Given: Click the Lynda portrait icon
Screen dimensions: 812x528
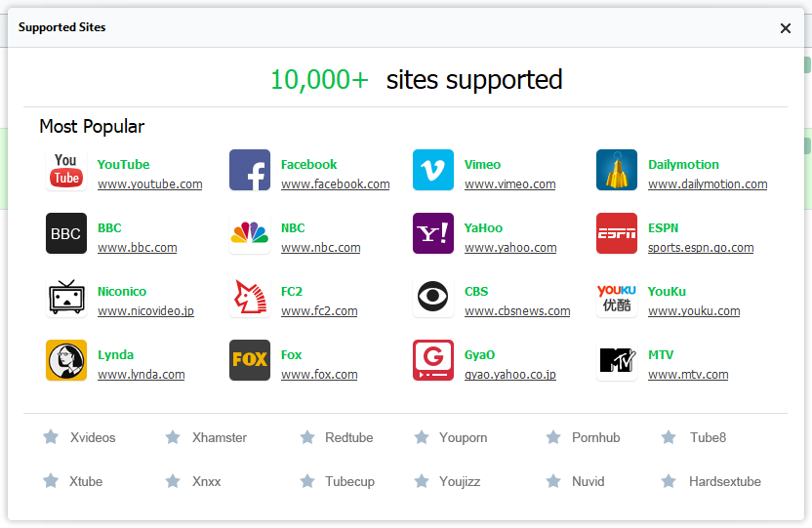Looking at the screenshot, I should pos(66,360).
